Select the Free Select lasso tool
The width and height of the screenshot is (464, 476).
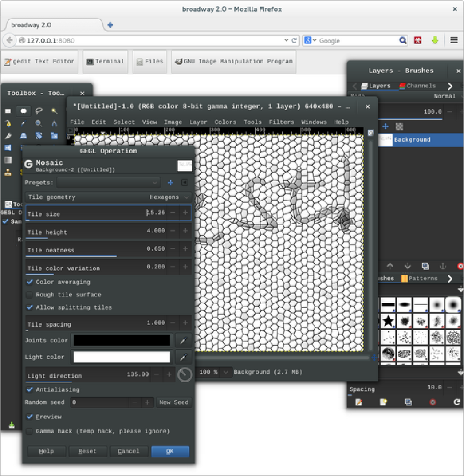click(38, 111)
